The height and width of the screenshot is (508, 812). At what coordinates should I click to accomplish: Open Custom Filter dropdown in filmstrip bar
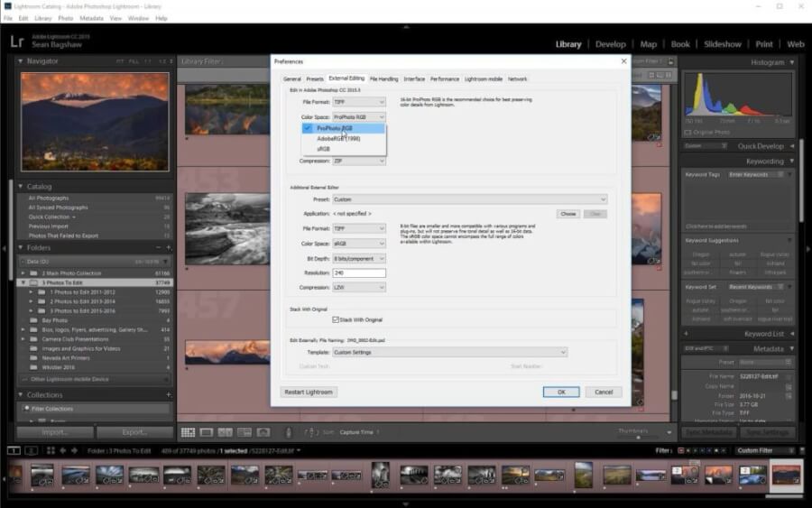pos(764,450)
